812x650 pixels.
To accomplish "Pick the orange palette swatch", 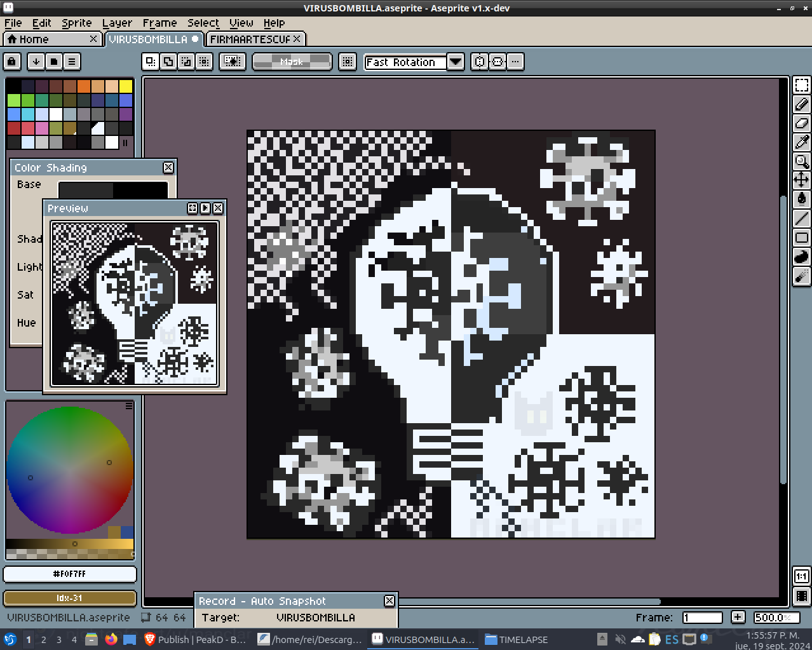I will point(84,86).
